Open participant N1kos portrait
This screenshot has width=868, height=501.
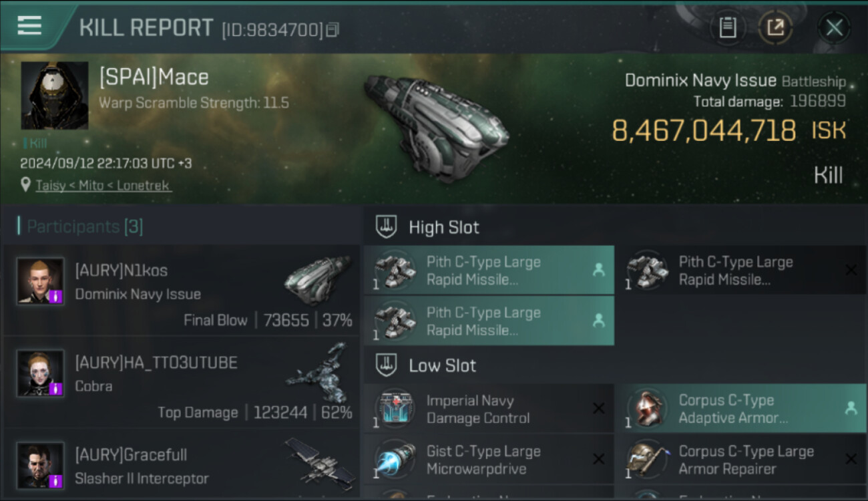(x=41, y=281)
